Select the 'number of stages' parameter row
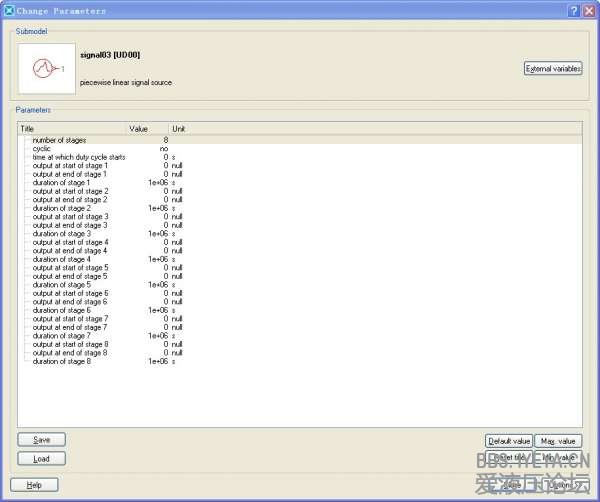 [x=59, y=140]
